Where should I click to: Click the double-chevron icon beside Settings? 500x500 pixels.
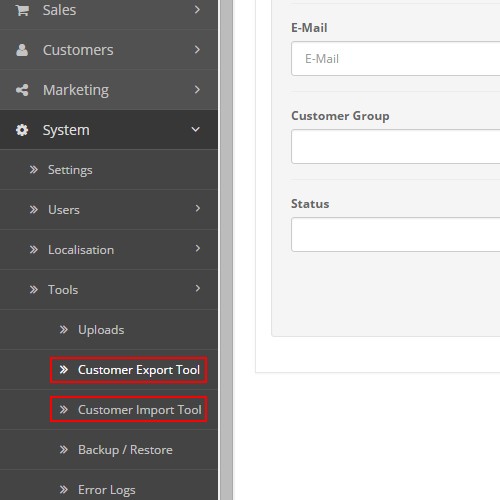point(33,170)
